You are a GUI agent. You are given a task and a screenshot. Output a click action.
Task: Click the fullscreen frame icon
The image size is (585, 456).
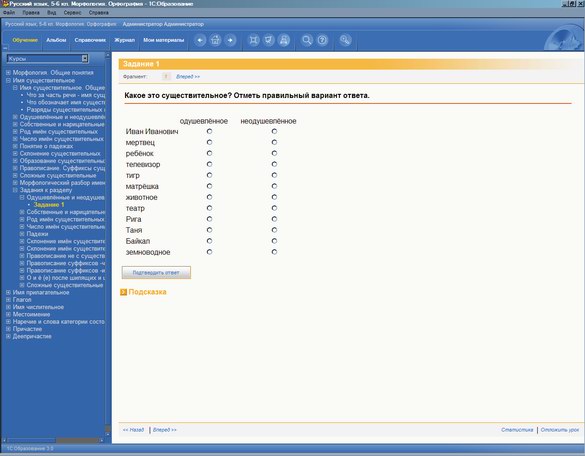tap(254, 40)
